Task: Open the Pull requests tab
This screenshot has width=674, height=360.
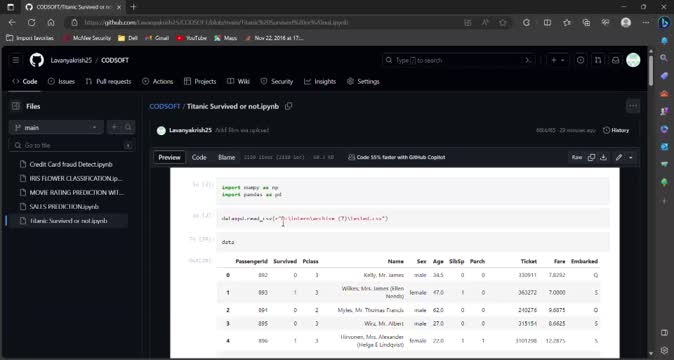Action: 108,81
